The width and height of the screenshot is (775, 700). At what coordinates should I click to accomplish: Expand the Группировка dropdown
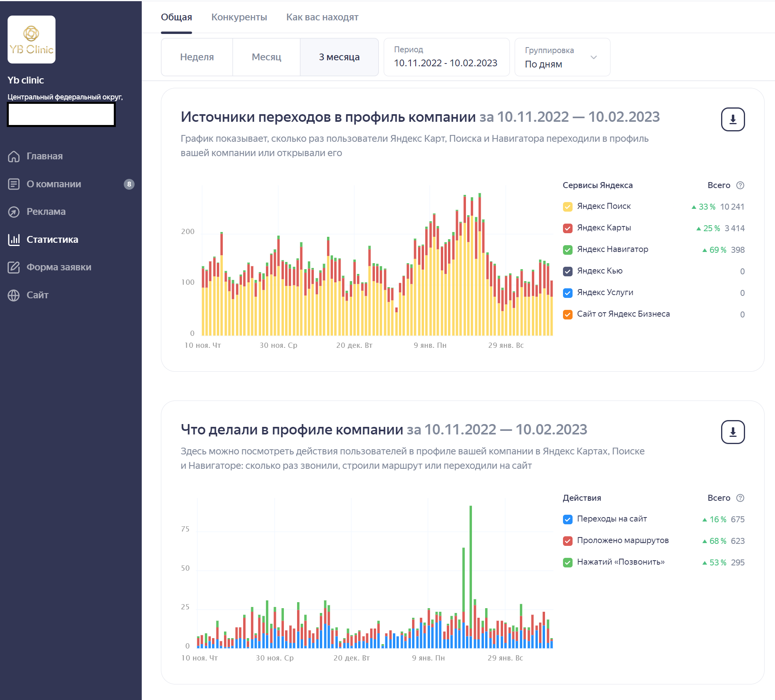(x=562, y=57)
